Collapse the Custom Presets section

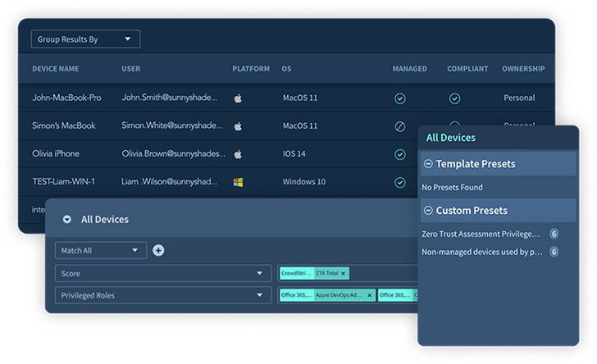coord(428,211)
